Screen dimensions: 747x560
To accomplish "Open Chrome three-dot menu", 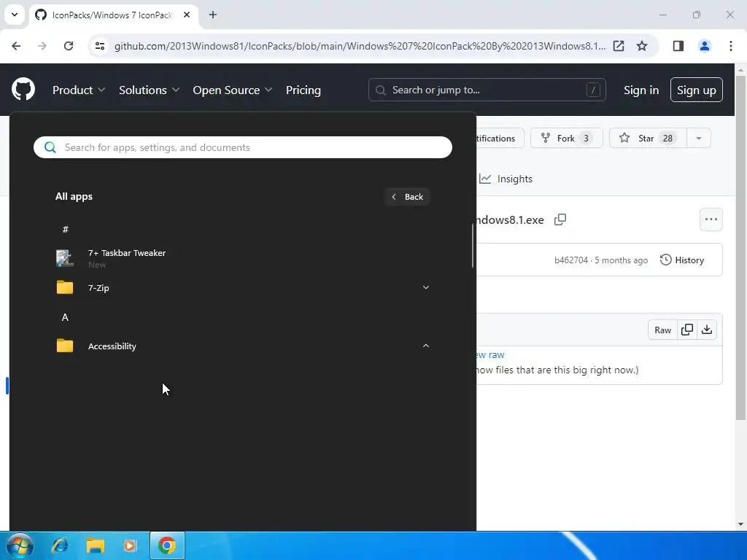I will coord(730,46).
